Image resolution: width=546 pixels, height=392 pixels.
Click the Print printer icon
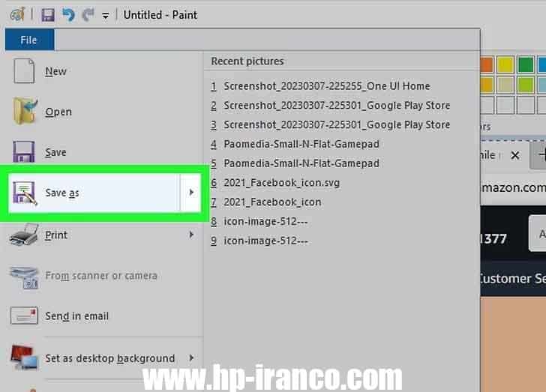25,235
